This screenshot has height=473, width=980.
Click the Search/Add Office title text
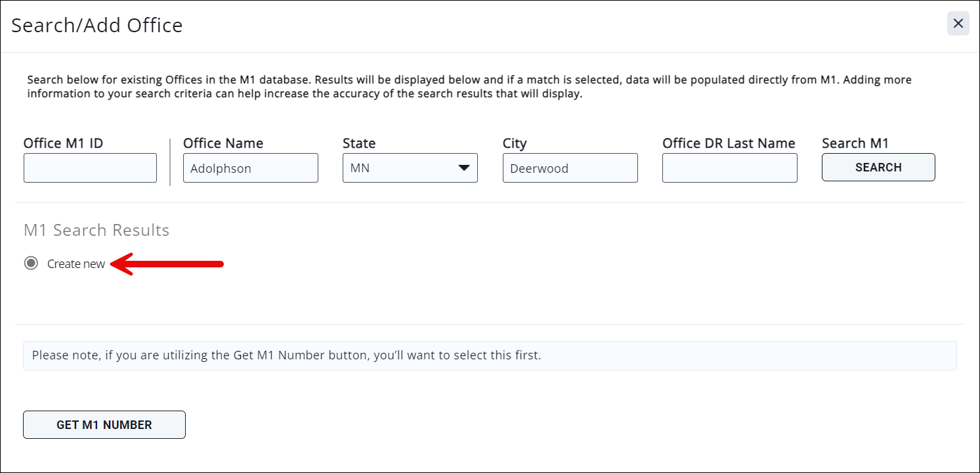(x=96, y=25)
